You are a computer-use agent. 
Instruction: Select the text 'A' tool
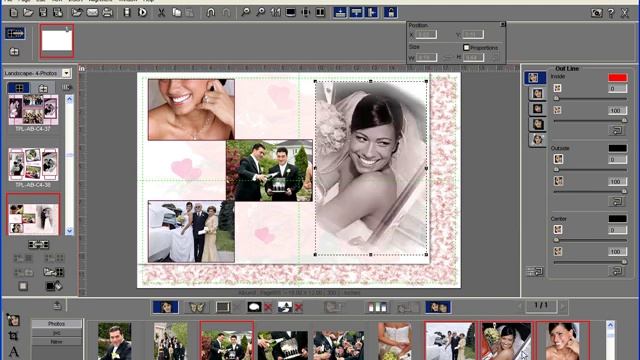(x=14, y=351)
